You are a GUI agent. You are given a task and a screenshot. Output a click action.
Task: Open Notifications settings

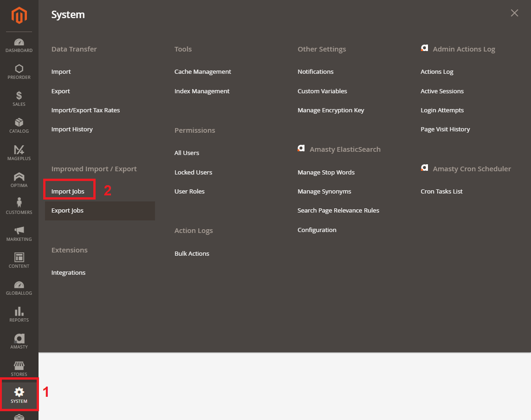[315, 72]
